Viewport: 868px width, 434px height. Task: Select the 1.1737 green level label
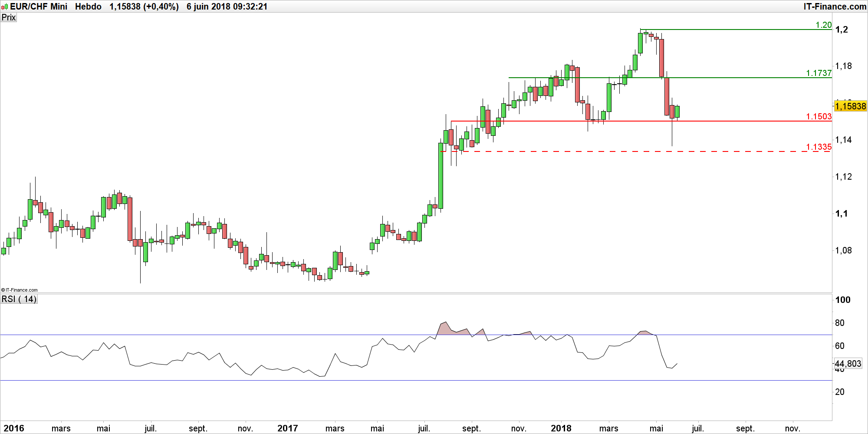pos(819,73)
